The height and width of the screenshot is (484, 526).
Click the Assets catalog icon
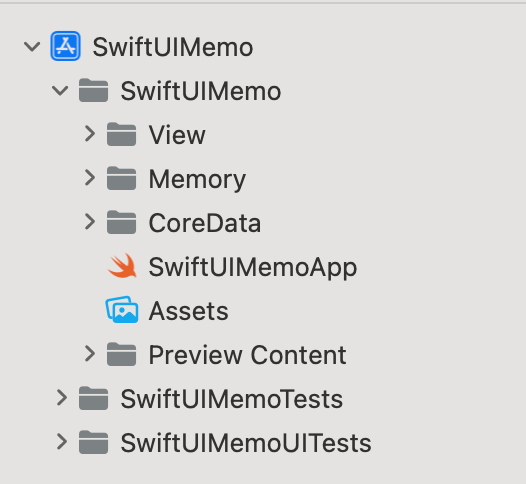tap(122, 310)
